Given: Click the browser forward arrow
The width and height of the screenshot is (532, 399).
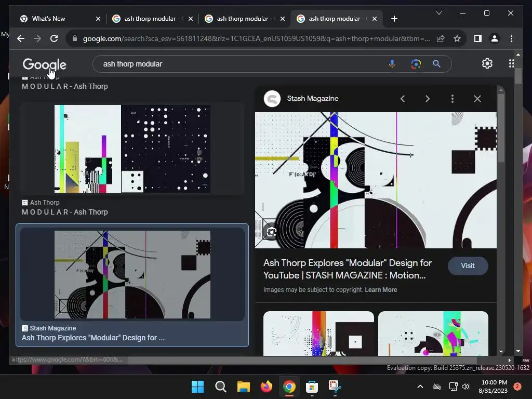Looking at the screenshot, I should (x=37, y=38).
